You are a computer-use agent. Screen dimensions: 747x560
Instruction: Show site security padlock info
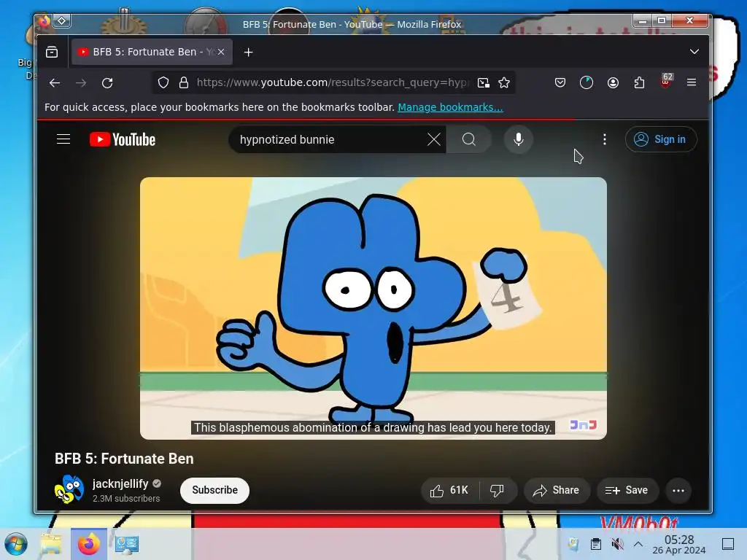click(183, 83)
